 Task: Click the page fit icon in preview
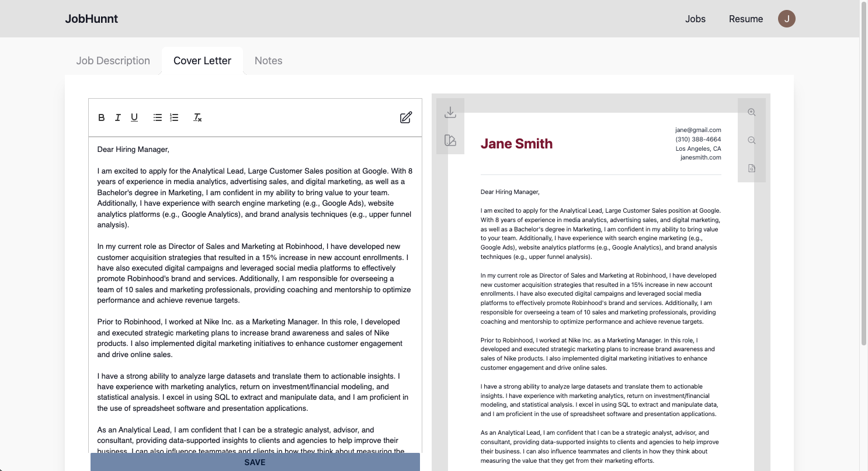coord(752,168)
